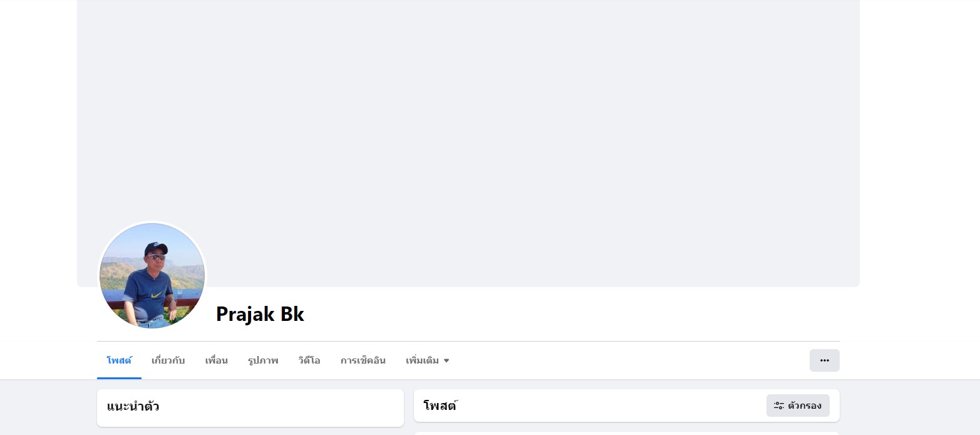980x435 pixels.
Task: Click the โพสต์ heading in the posts card
Action: (440, 406)
